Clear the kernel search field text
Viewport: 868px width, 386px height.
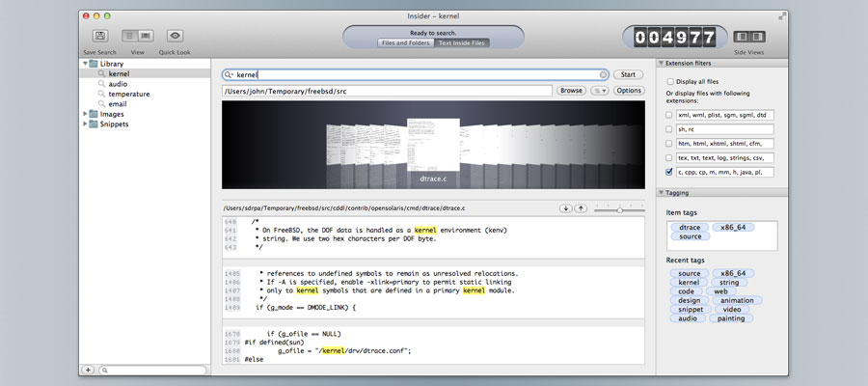604,74
